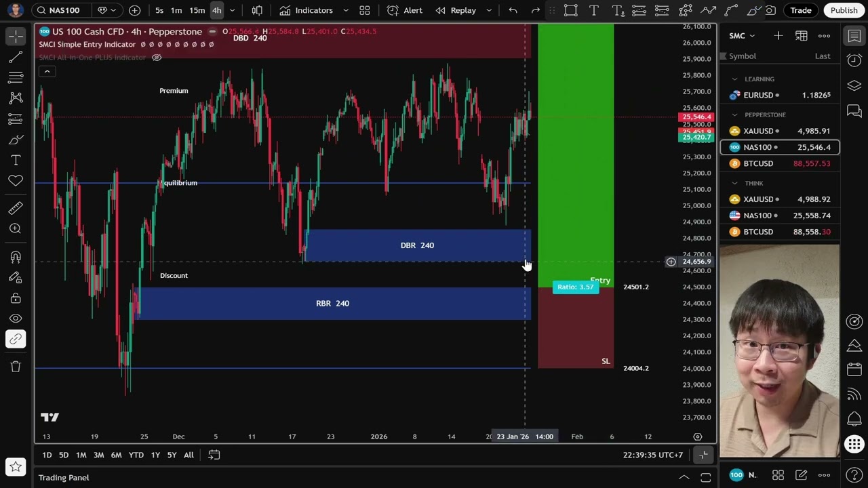Select the ruler measure tool
This screenshot has height=488, width=868.
[x=16, y=208]
